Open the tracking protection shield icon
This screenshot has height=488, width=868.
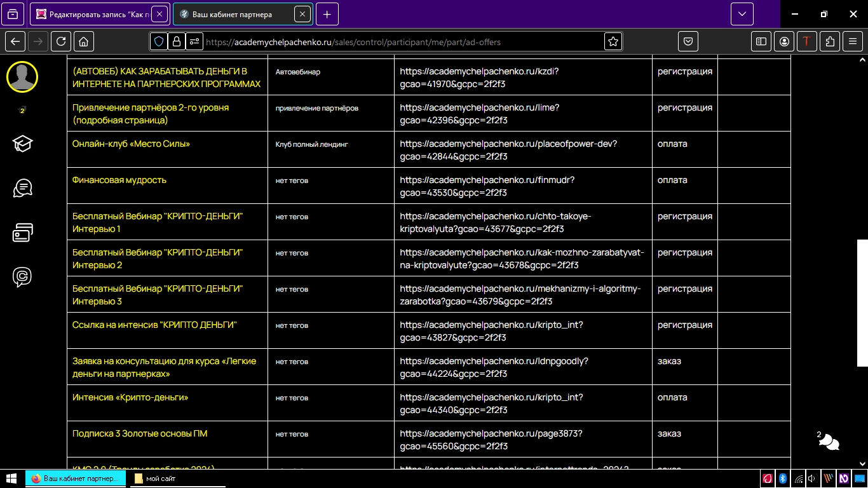pos(159,41)
